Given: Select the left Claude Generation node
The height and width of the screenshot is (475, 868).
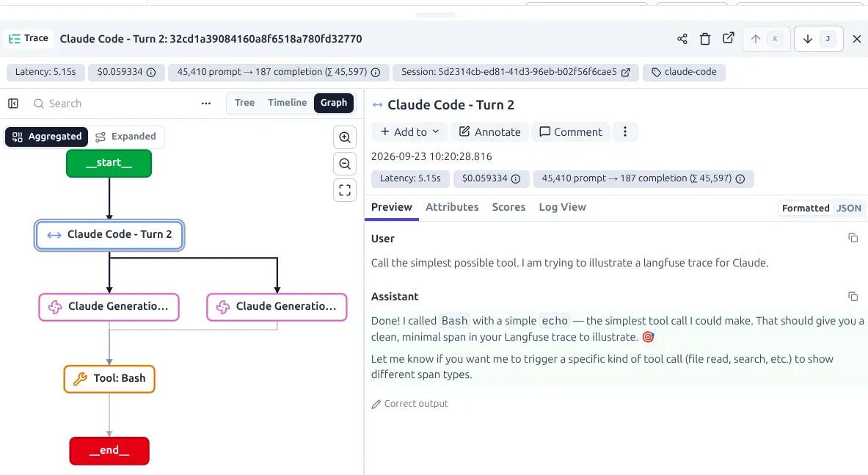Looking at the screenshot, I should click(x=109, y=307).
